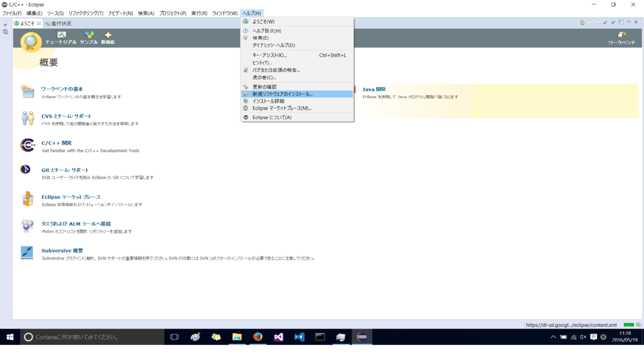Select 検索(E) in the Help menu
The image size is (644, 362).
[297, 38]
